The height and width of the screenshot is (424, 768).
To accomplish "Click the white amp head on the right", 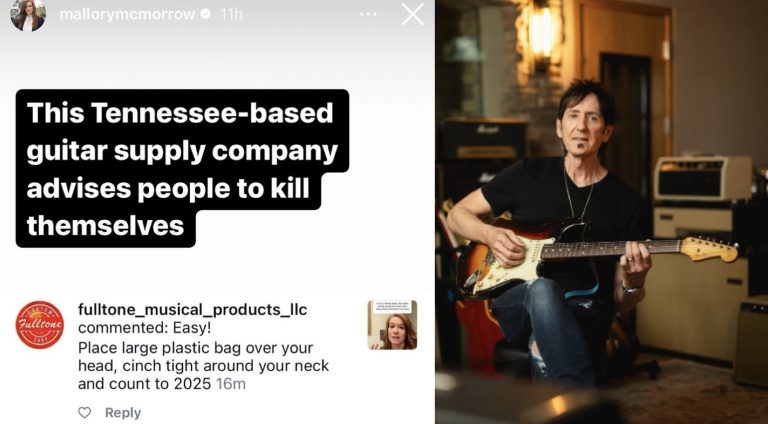I will pyautogui.click(x=702, y=180).
